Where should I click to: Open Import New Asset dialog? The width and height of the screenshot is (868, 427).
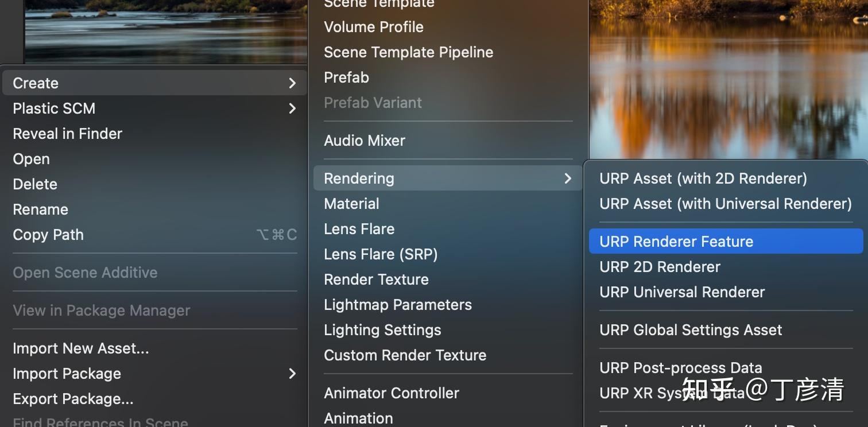click(80, 348)
